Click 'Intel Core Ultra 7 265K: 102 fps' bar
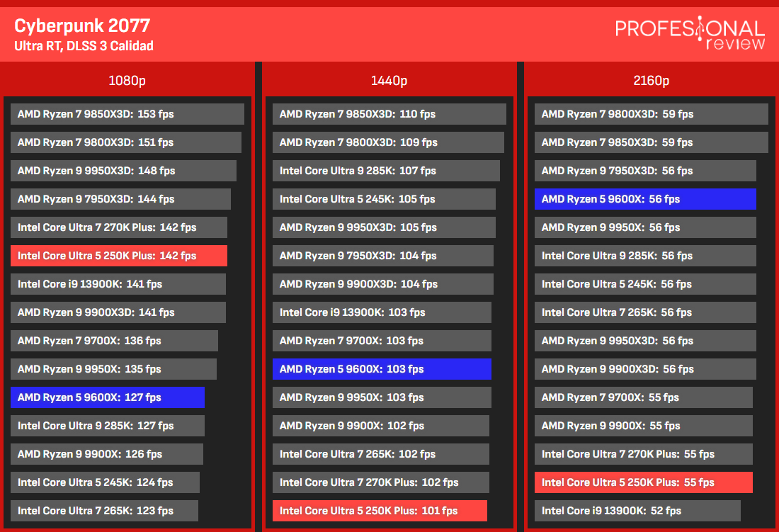The width and height of the screenshot is (779, 532). 381,453
